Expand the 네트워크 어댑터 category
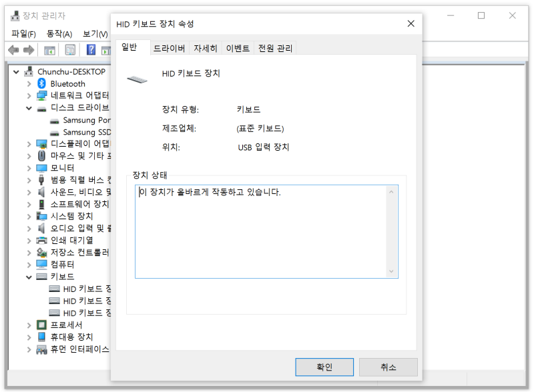This screenshot has height=392, width=534. coord(29,96)
